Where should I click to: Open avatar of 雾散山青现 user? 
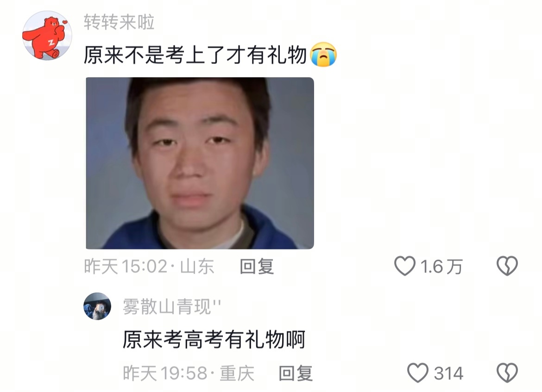pyautogui.click(x=97, y=306)
